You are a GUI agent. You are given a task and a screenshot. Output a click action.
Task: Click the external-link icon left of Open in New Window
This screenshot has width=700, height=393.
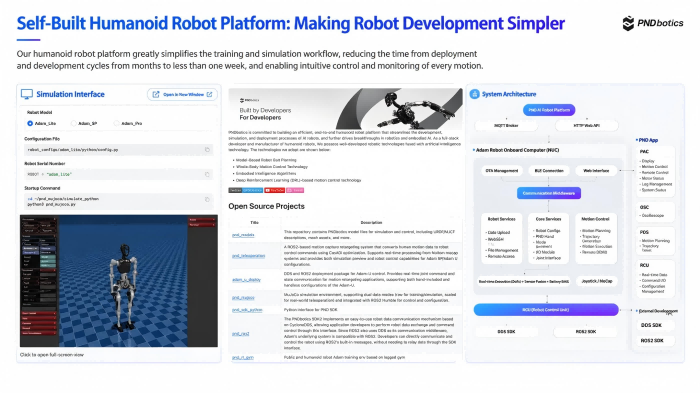156,94
